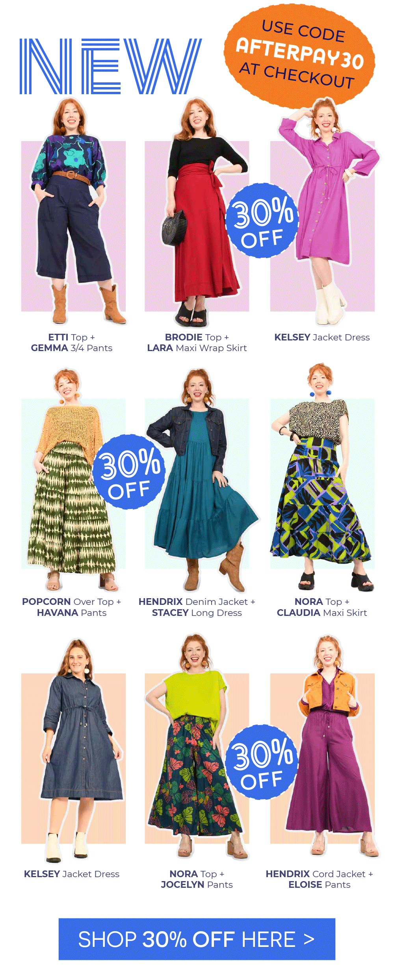This screenshot has width=394, height=980.
Task: Follow the BRODIE Top + LARA Skirt caption
Action: 197,343
